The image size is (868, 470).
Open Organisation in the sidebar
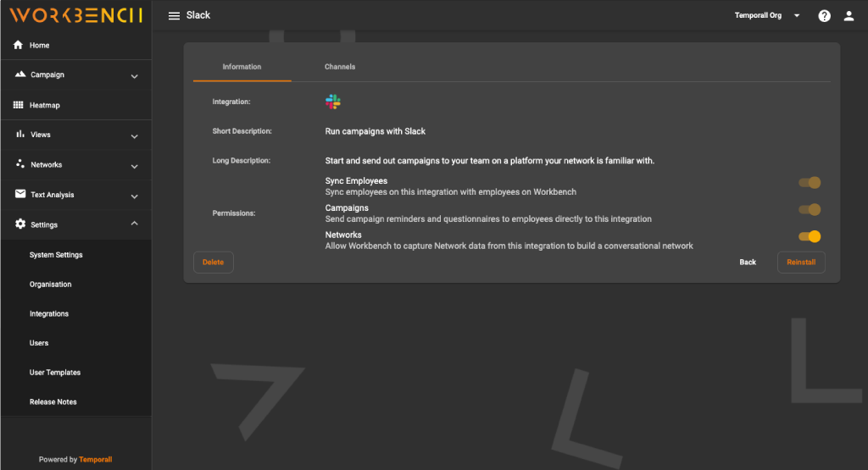pyautogui.click(x=50, y=285)
